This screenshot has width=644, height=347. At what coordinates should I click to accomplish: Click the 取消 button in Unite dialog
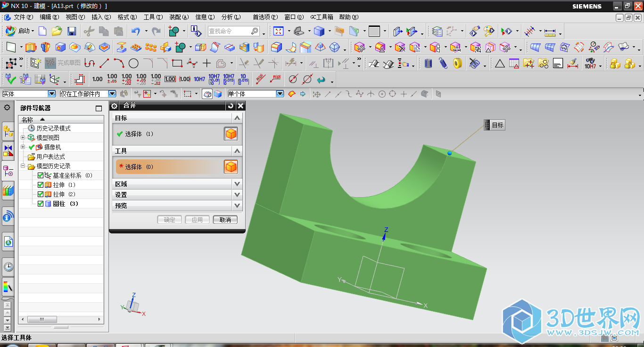[x=225, y=220]
